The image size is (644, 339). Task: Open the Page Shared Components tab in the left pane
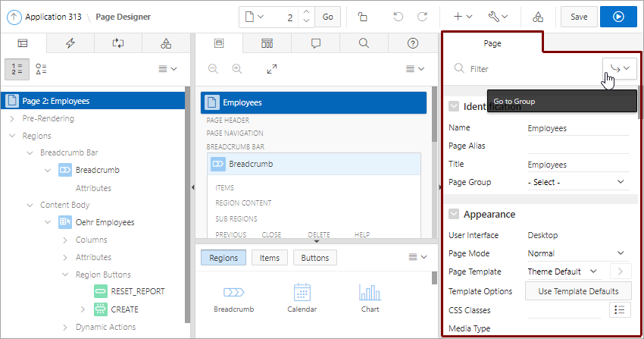(x=166, y=43)
